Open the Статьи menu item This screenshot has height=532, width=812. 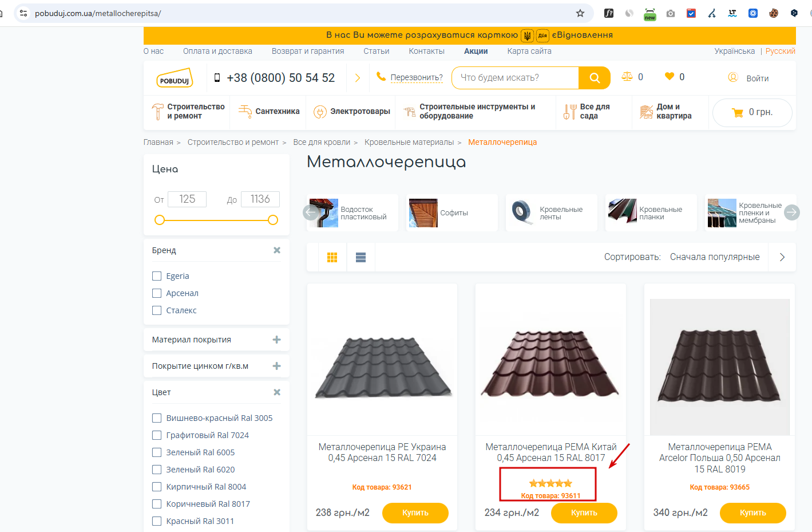(x=377, y=51)
